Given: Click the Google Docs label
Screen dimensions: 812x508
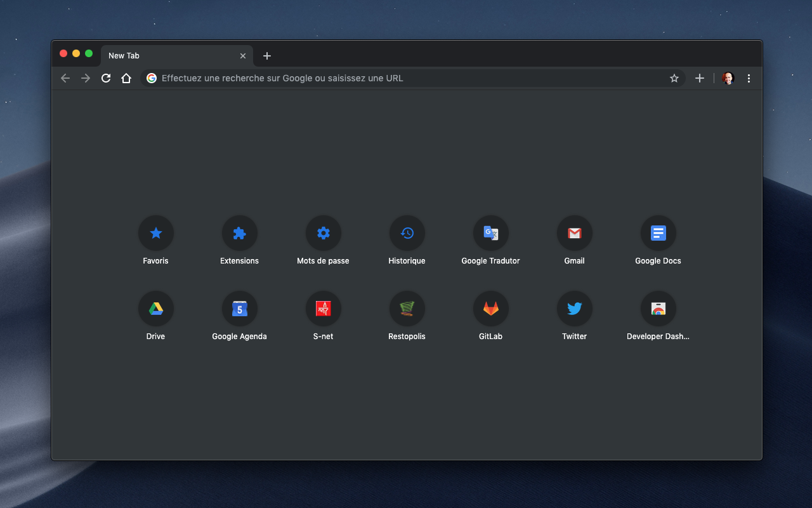Looking at the screenshot, I should point(658,261).
